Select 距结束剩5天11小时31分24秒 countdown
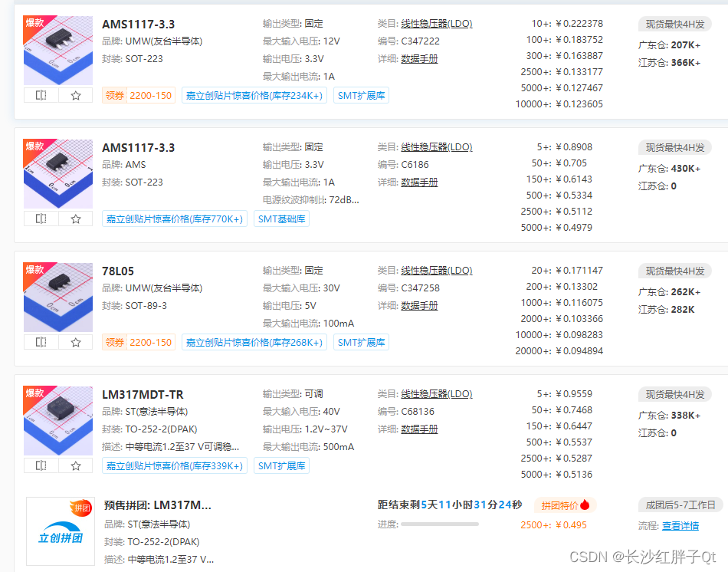The height and width of the screenshot is (572, 728). pyautogui.click(x=450, y=505)
